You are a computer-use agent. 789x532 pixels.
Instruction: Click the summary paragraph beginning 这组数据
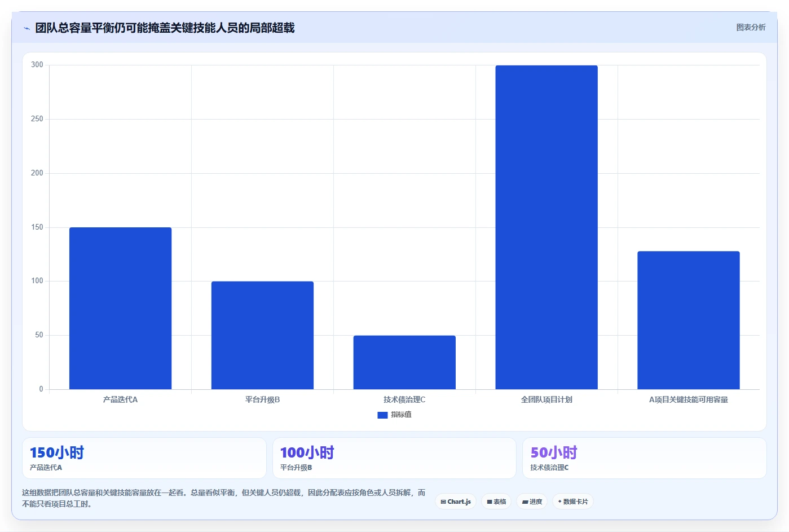223,498
